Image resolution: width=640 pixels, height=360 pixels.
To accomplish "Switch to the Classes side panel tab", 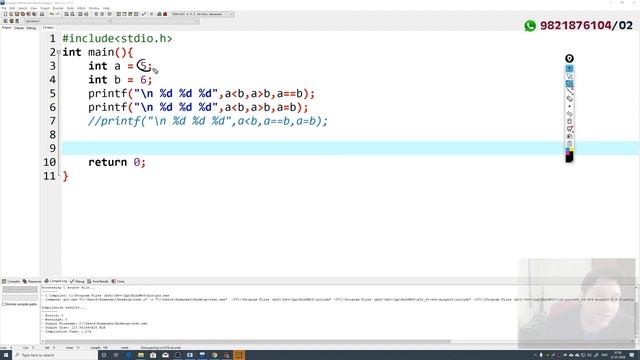I will 19,28.
